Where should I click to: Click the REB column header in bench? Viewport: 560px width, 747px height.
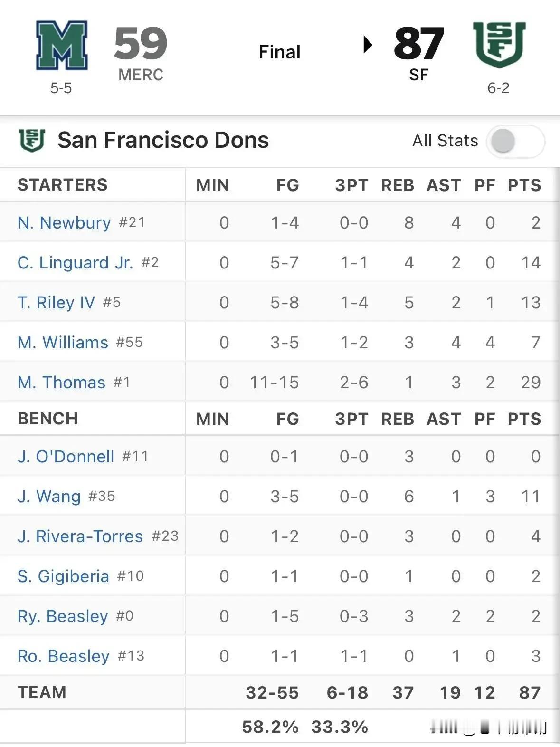[398, 419]
